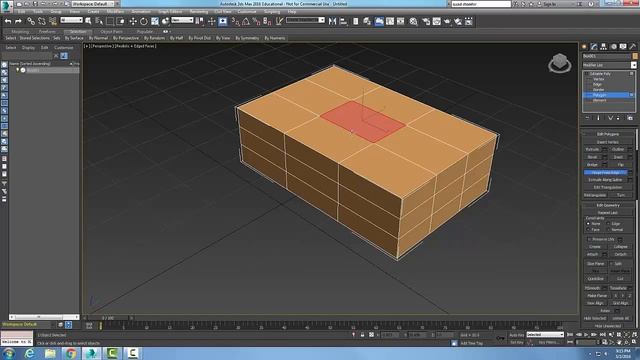This screenshot has height=360, width=640.
Task: Activate the Unlink Selection tool
Action: [x=42, y=21]
